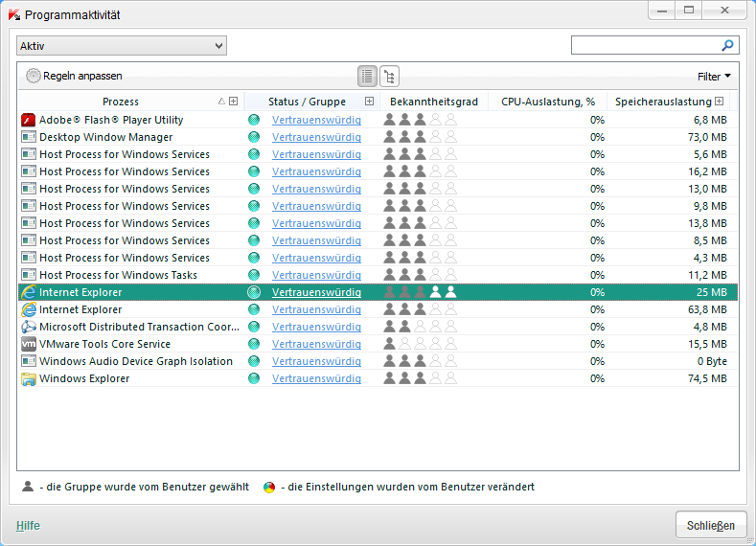Image resolution: width=756 pixels, height=546 pixels.
Task: Switch to list view icon
Action: pos(367,76)
